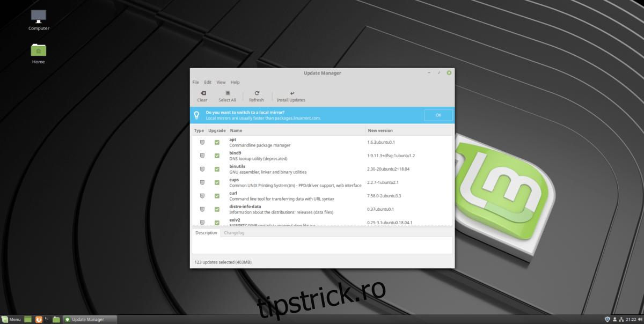The image size is (644, 324).
Task: Open the file manager from the panel
Action: [56, 319]
